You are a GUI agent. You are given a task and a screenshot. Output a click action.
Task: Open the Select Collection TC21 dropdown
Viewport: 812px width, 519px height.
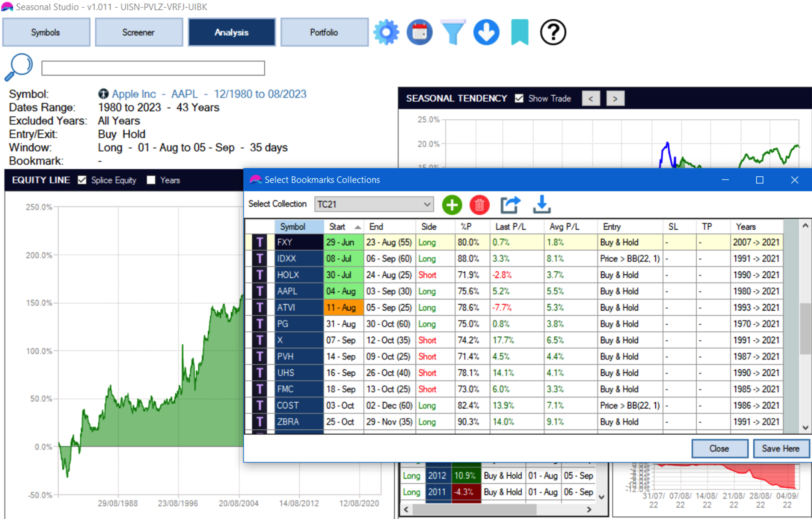[x=374, y=204]
